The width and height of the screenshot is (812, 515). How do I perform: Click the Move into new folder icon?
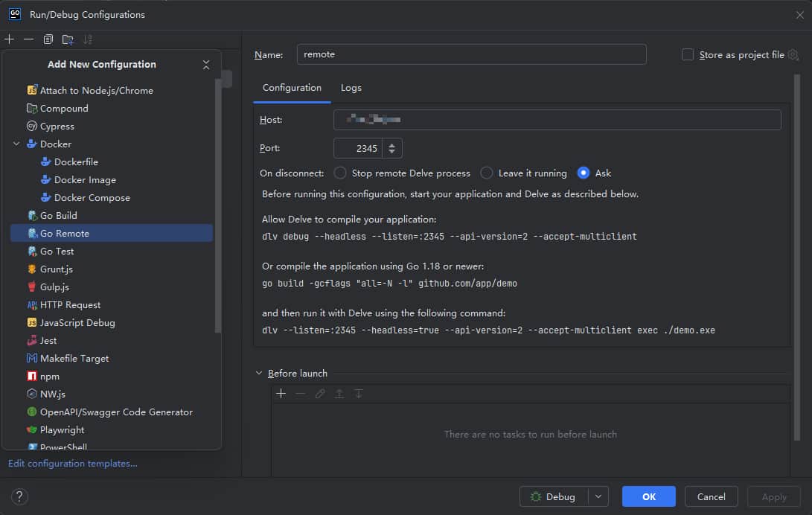68,39
